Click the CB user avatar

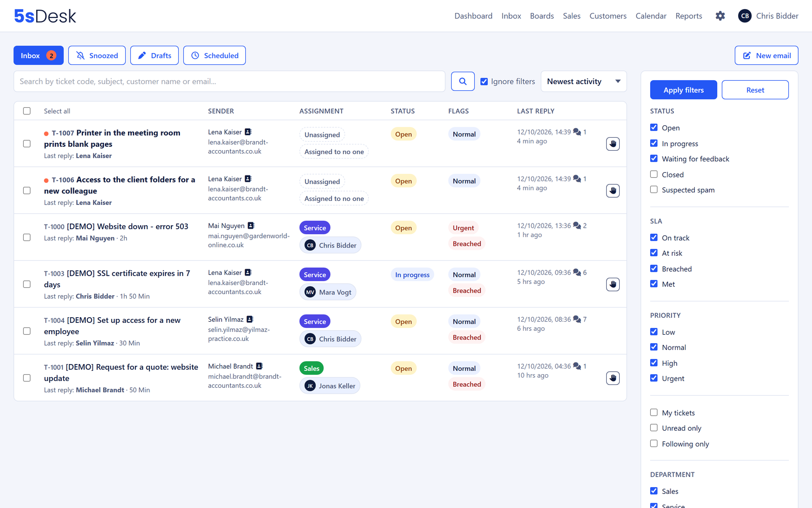(745, 16)
